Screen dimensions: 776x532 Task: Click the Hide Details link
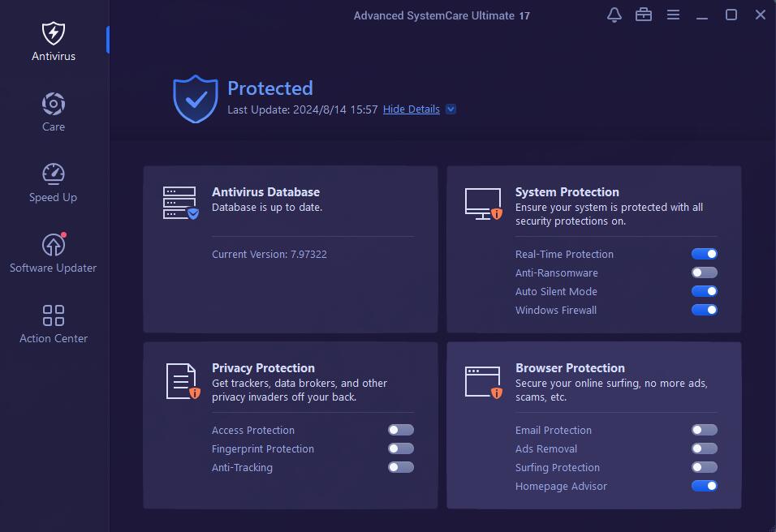click(x=412, y=109)
